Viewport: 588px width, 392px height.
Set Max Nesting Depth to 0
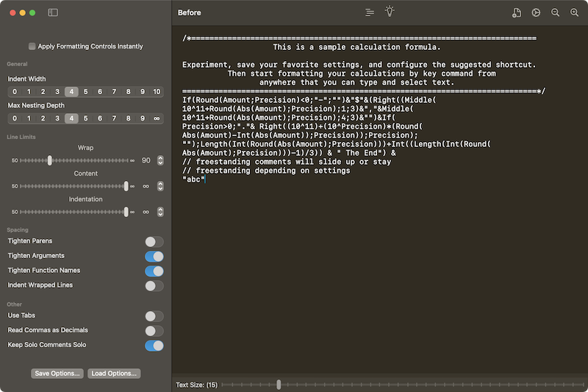click(15, 118)
